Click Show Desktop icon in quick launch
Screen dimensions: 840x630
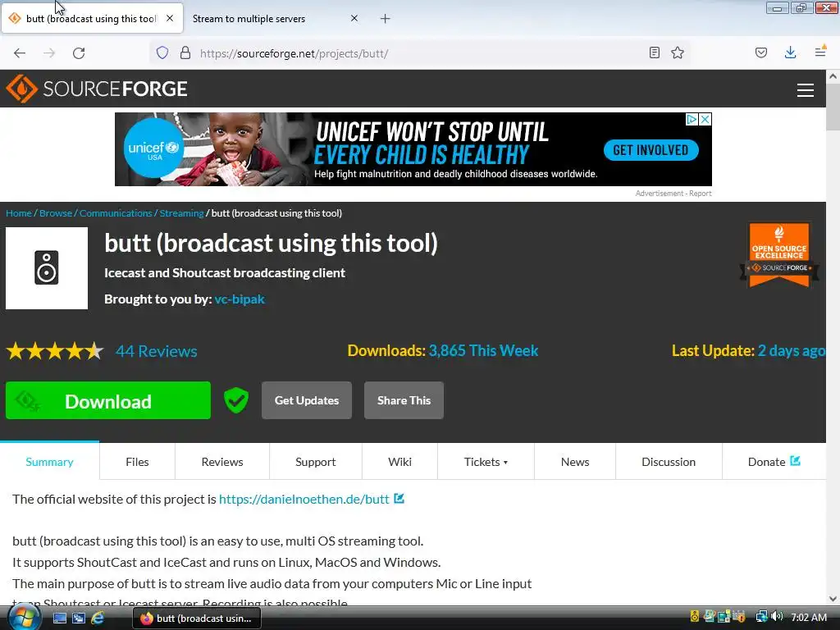point(60,619)
